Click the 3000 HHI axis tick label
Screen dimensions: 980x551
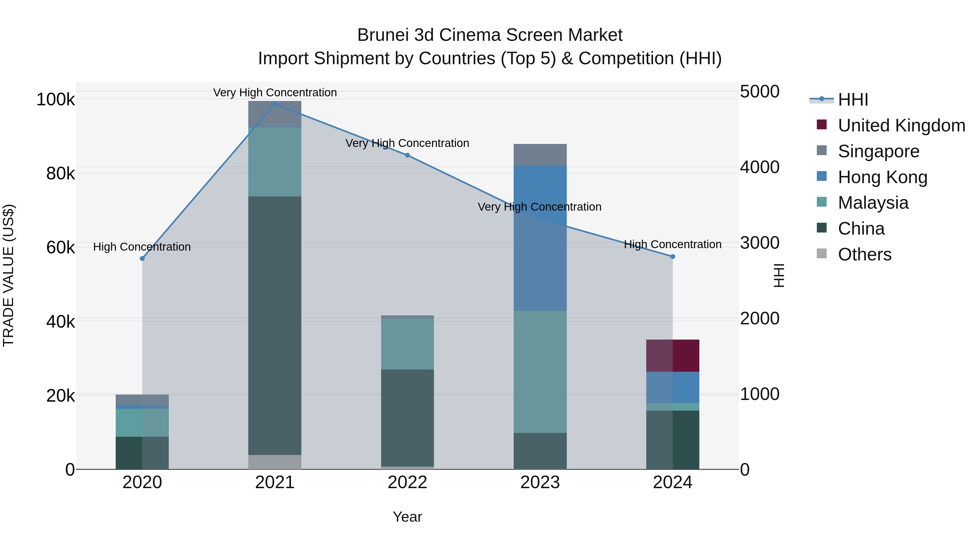759,243
